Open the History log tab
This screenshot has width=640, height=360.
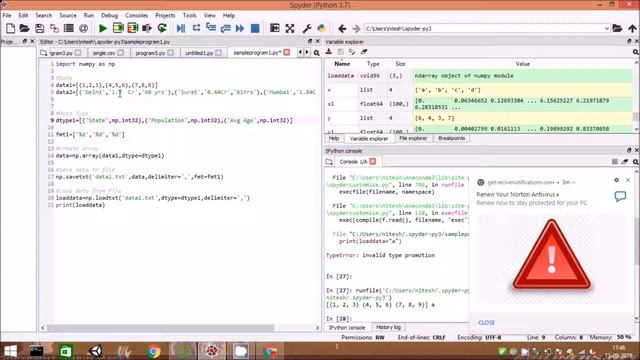[x=388, y=327]
